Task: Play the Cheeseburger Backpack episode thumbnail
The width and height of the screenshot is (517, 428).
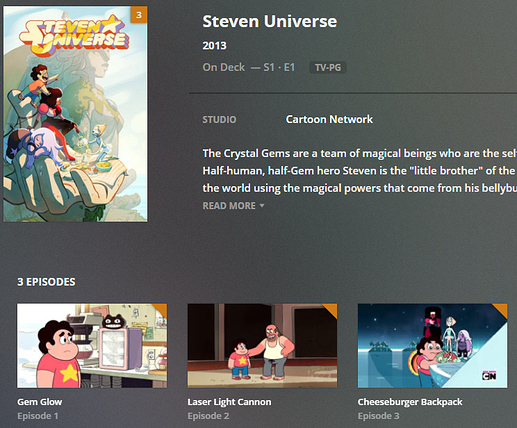Action: [x=433, y=346]
